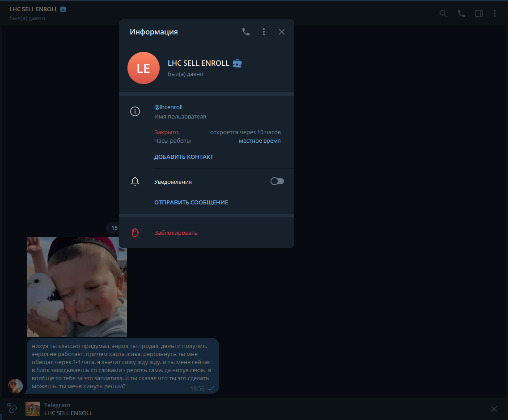Expand working hours Закрыто row
508x420 pixels.
(166, 132)
